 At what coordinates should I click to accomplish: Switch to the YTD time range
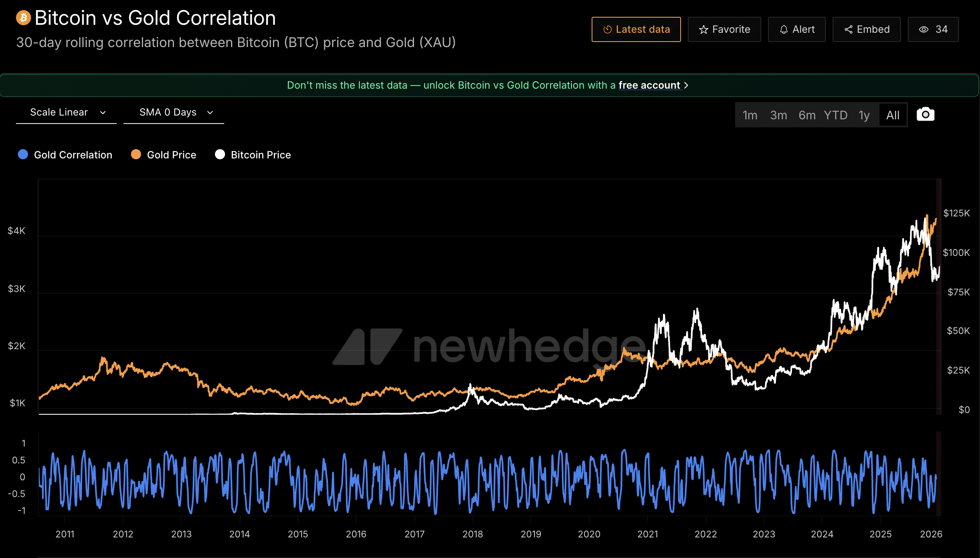click(x=836, y=114)
